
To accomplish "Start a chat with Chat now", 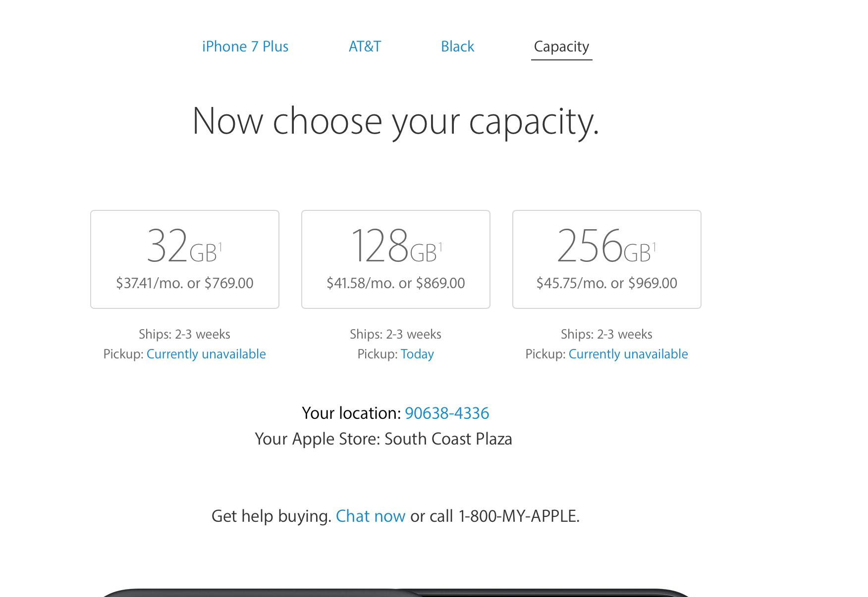I will click(371, 516).
